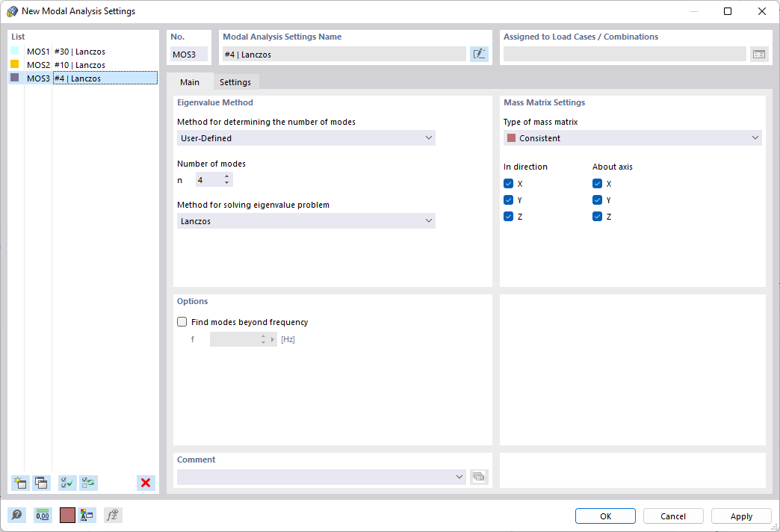Uncheck the In direction X checkbox
The width and height of the screenshot is (780, 532).
(x=509, y=184)
